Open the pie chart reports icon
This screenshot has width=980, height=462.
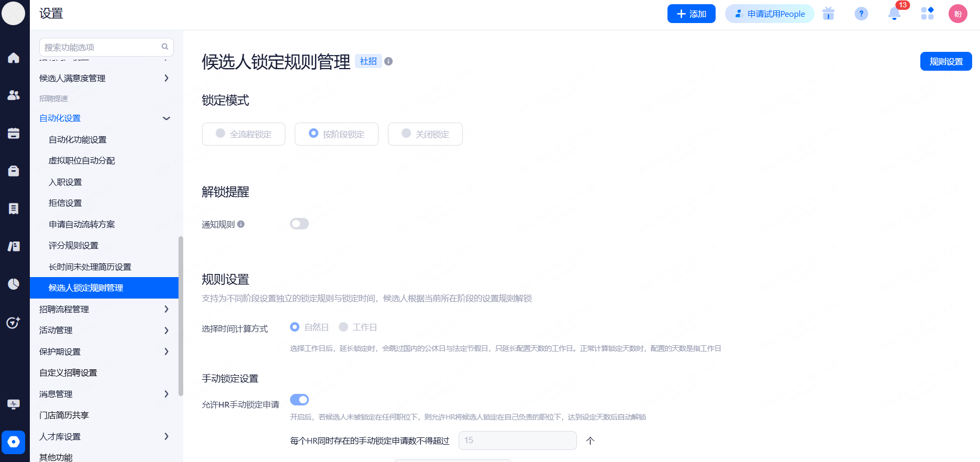point(14,284)
